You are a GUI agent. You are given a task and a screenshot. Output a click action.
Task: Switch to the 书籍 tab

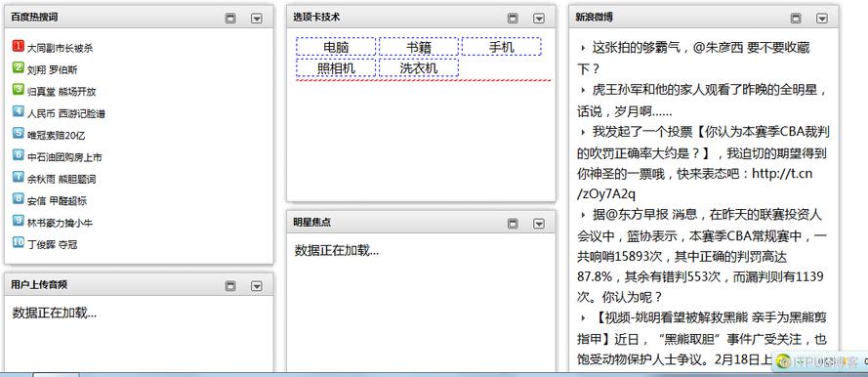tap(419, 47)
